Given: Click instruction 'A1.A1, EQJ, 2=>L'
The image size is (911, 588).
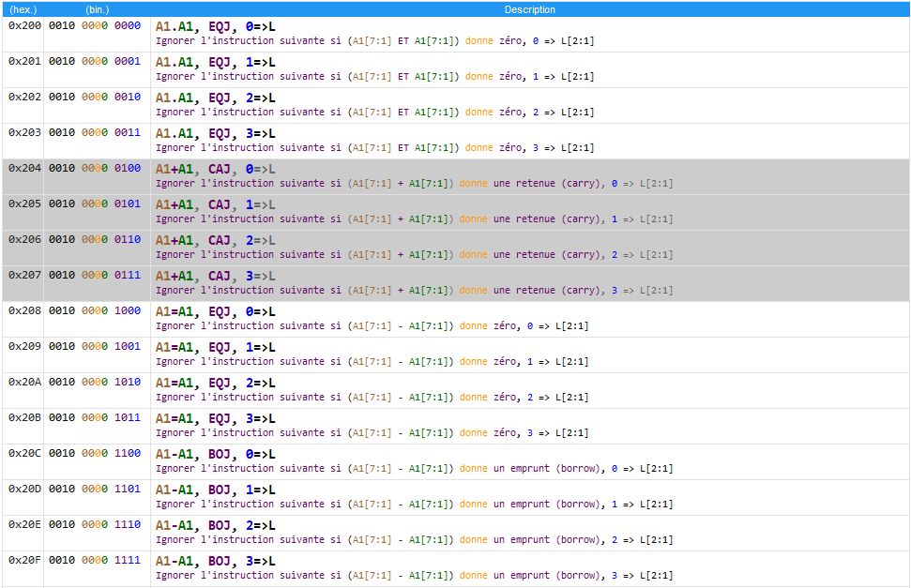Looking at the screenshot, I should [x=216, y=98].
